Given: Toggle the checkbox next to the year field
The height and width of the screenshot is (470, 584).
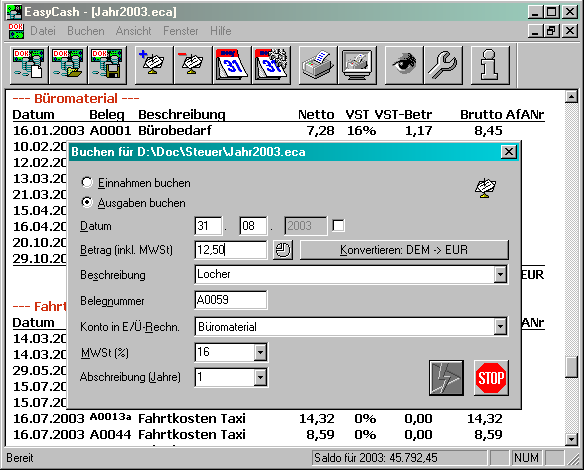Looking at the screenshot, I should click(x=339, y=226).
